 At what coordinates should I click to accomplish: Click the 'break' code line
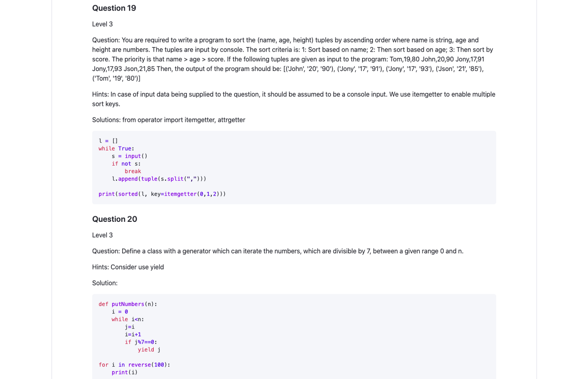(x=133, y=171)
